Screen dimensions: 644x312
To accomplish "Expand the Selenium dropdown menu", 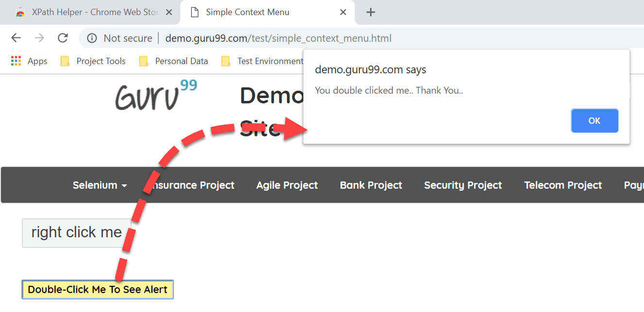I will pos(100,185).
